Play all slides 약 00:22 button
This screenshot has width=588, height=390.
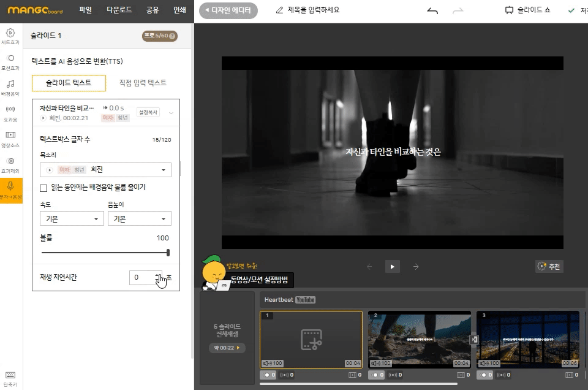[227, 348]
